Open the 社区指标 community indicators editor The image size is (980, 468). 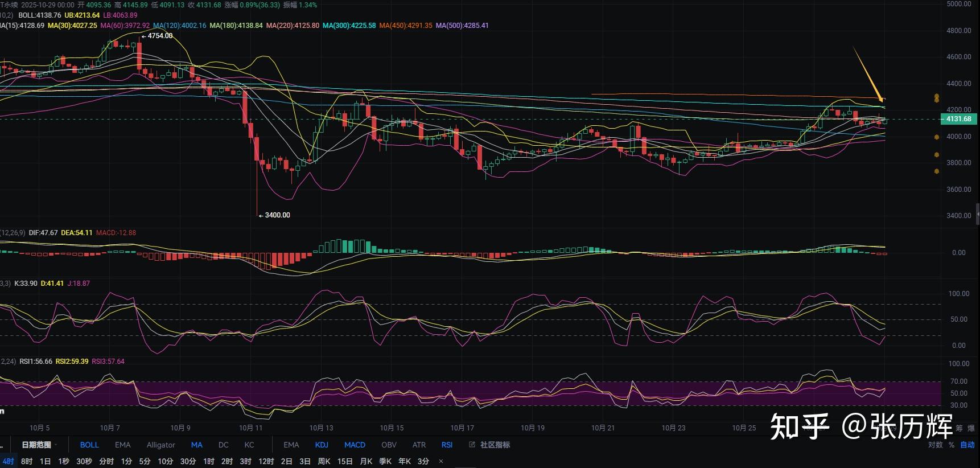pos(489,445)
